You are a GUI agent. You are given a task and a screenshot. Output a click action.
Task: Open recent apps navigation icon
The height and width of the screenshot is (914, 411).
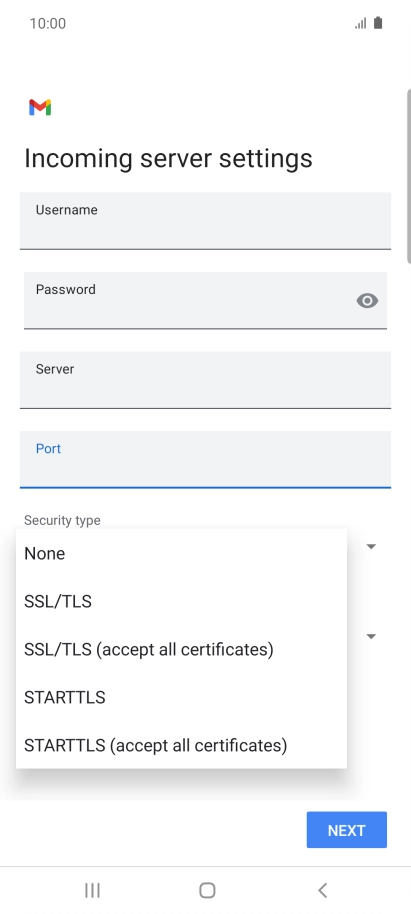92,890
